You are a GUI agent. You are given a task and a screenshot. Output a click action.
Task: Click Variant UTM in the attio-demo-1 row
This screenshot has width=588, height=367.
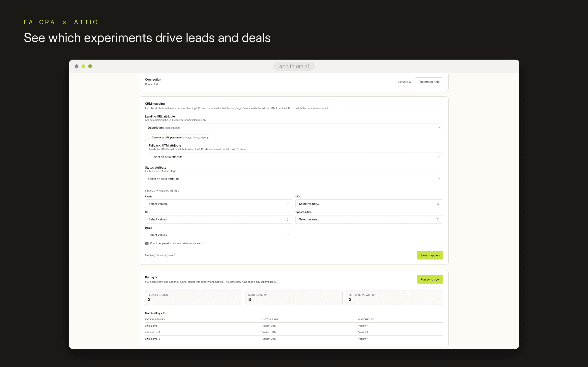pos(269,326)
